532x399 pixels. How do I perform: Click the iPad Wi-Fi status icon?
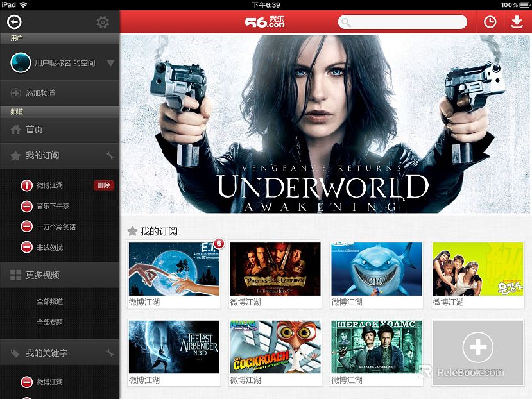pyautogui.click(x=23, y=4)
